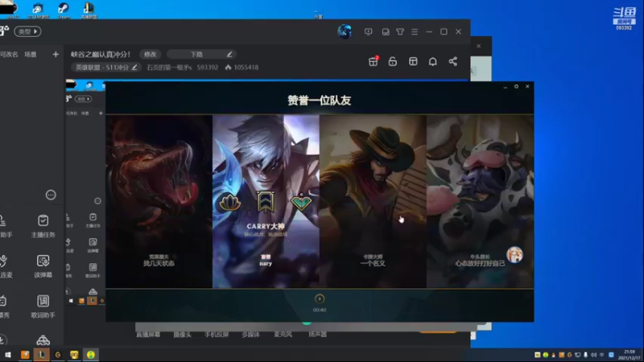Open notifications bell in streaming app
This screenshot has height=362, width=644.
click(x=433, y=62)
